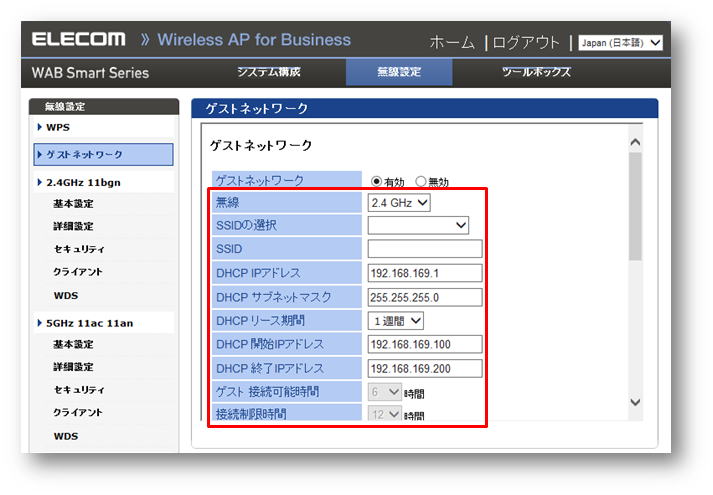Open クライアント under 5GHz 11ac 11an
The height and width of the screenshot is (495, 713).
78,412
